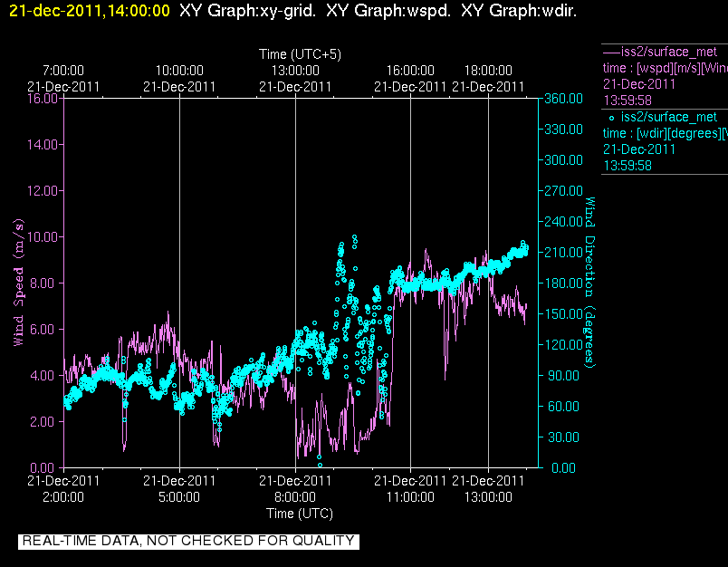The width and height of the screenshot is (728, 567).
Task: Click the 'REAL-TIME DATA, NOT CHECKED FOR QUALITY' banner
Action: click(x=188, y=541)
